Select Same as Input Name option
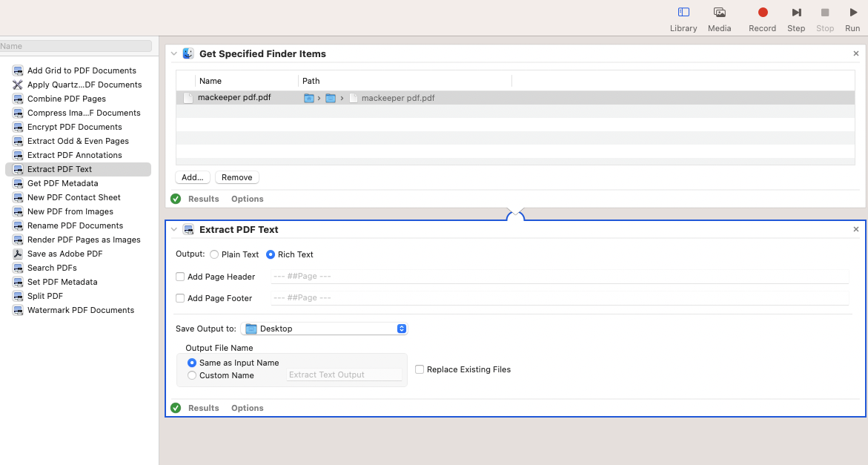The image size is (868, 465). (192, 363)
